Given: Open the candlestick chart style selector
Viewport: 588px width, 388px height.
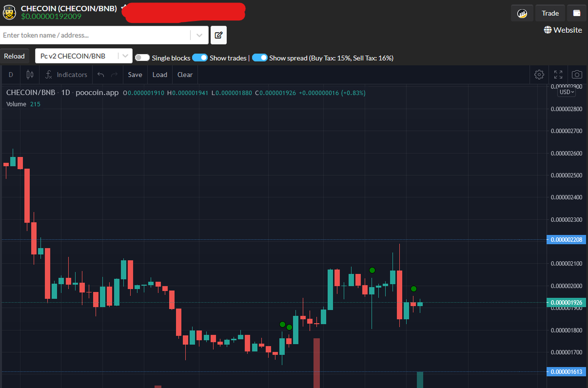Looking at the screenshot, I should [x=29, y=74].
